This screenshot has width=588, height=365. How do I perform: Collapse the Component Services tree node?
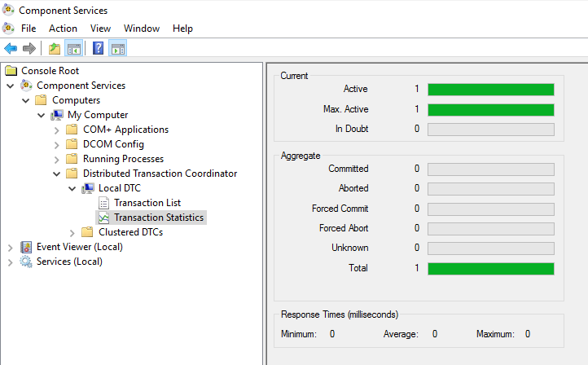(11, 86)
